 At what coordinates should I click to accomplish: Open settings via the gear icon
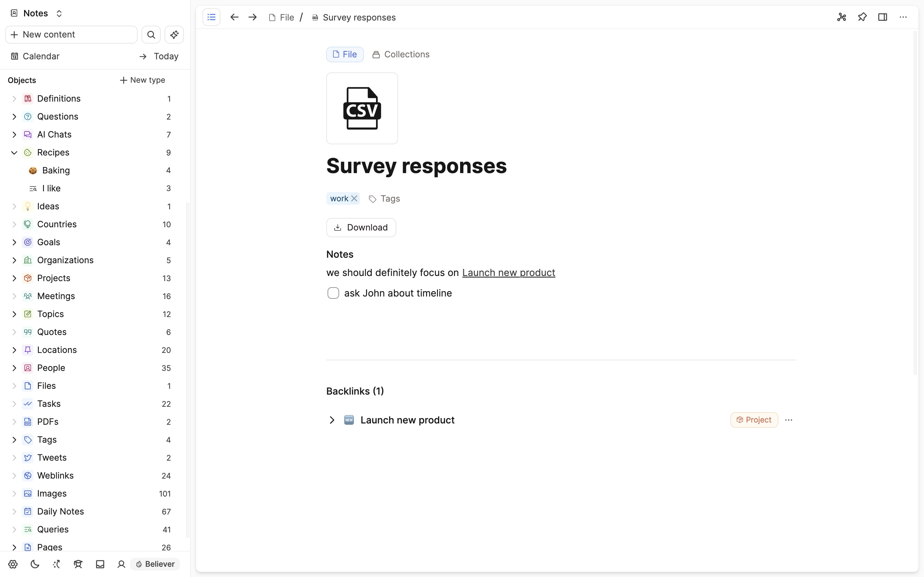pos(13,564)
